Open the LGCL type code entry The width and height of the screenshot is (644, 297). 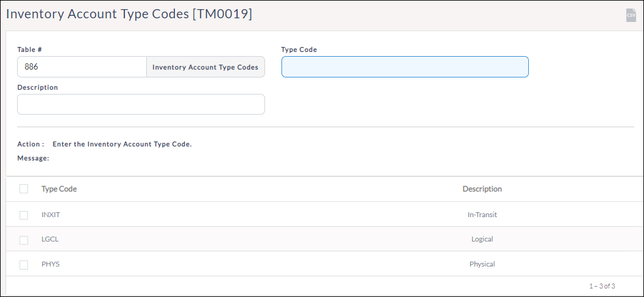point(50,240)
